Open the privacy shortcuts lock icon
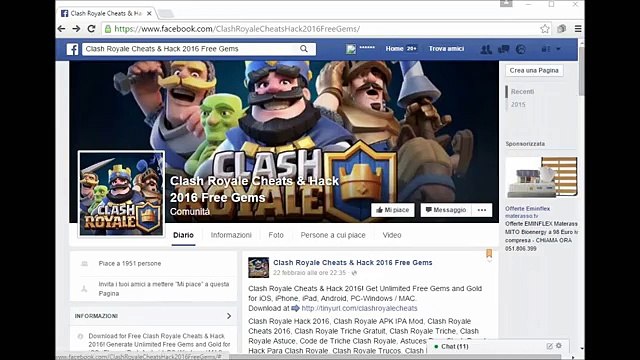640x360 pixels. click(545, 49)
